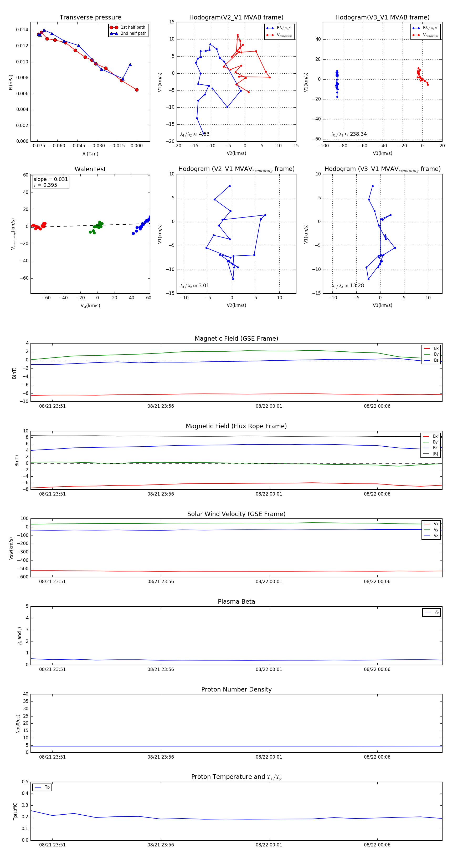
Task: Click the eigenvalue ratio value 3.01
Action: [x=204, y=286]
